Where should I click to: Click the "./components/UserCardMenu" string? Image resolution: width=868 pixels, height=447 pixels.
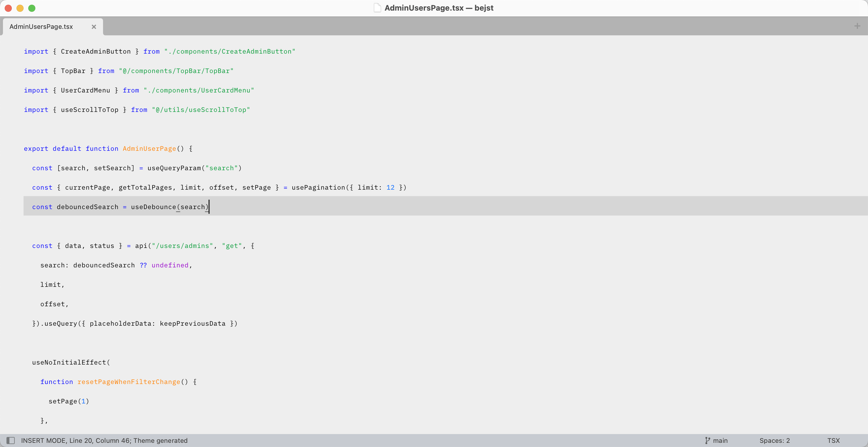point(199,90)
